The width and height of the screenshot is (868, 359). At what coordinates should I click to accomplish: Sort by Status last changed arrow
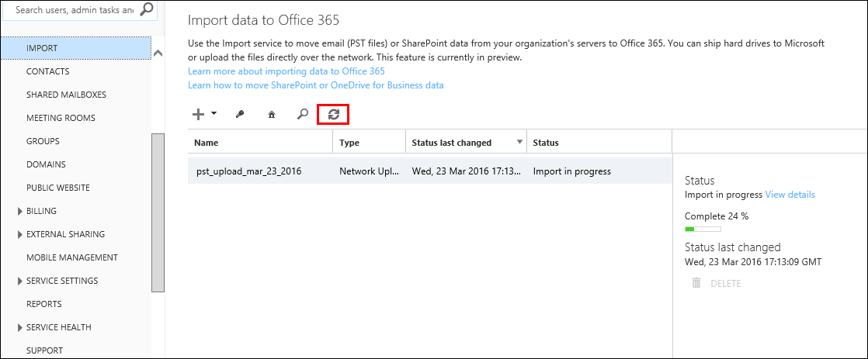519,142
